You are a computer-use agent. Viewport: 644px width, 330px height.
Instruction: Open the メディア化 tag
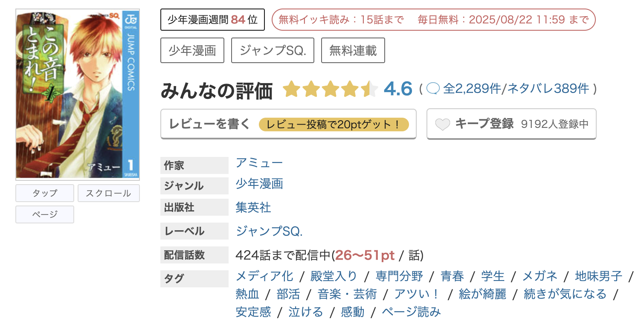(264, 276)
